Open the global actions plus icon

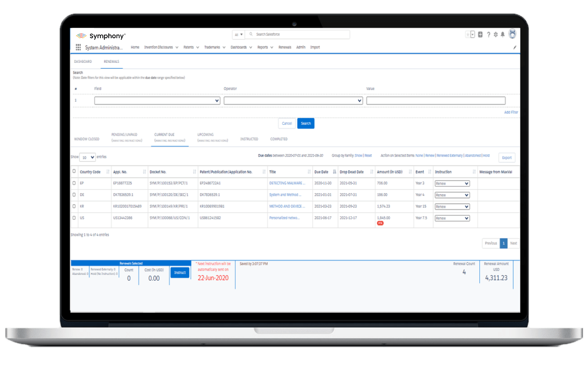point(480,34)
